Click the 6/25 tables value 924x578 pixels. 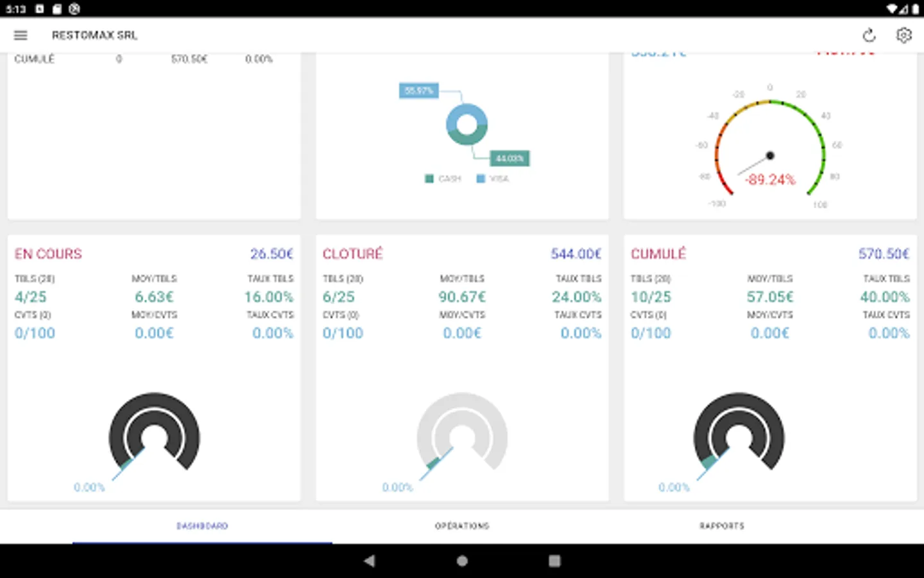(339, 297)
